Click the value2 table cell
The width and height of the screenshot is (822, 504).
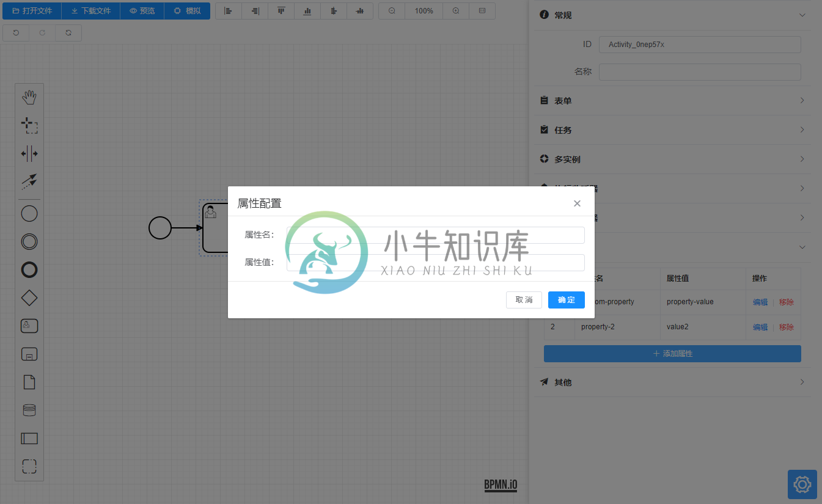click(x=703, y=327)
